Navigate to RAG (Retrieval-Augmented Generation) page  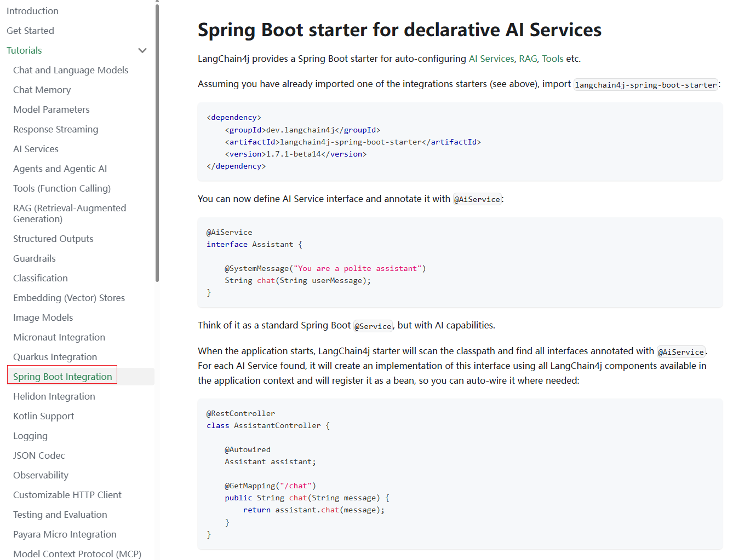(70, 213)
